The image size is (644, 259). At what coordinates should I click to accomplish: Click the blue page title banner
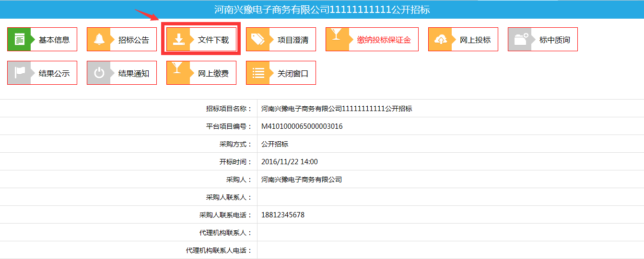click(322, 10)
